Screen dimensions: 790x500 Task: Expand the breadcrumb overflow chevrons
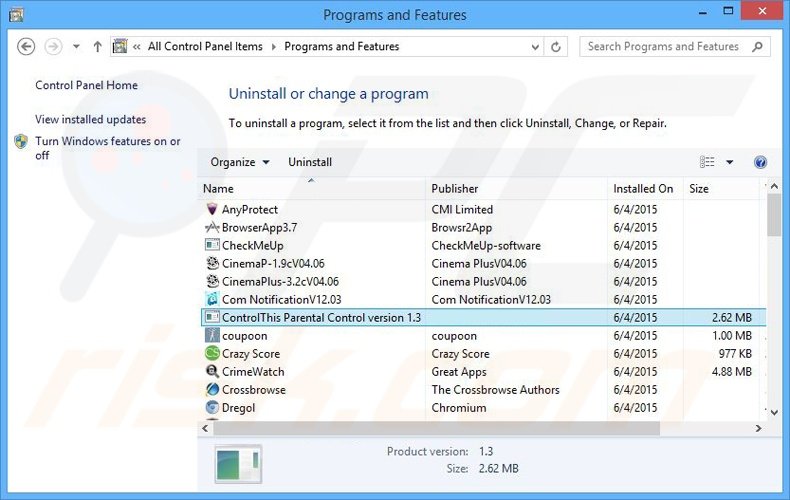137,47
